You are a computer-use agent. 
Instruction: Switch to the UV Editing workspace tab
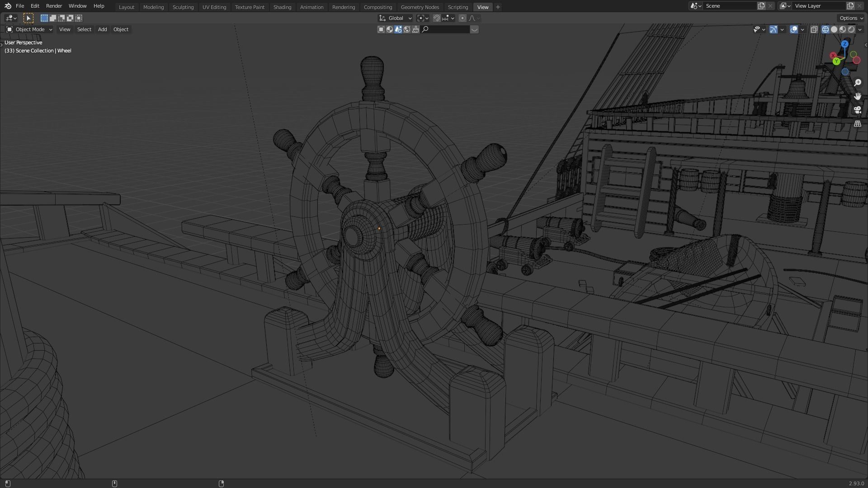[214, 7]
